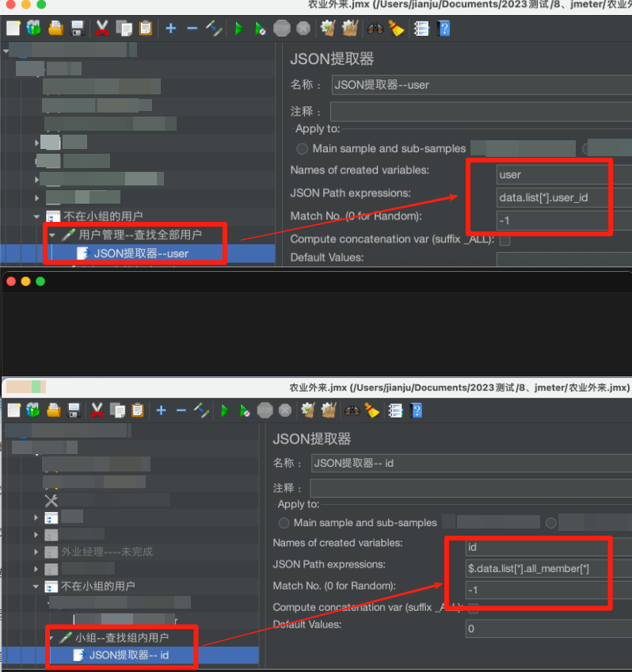This screenshot has height=672, width=632.
Task: Open the Help question mark icon in the top window
Action: (444, 29)
